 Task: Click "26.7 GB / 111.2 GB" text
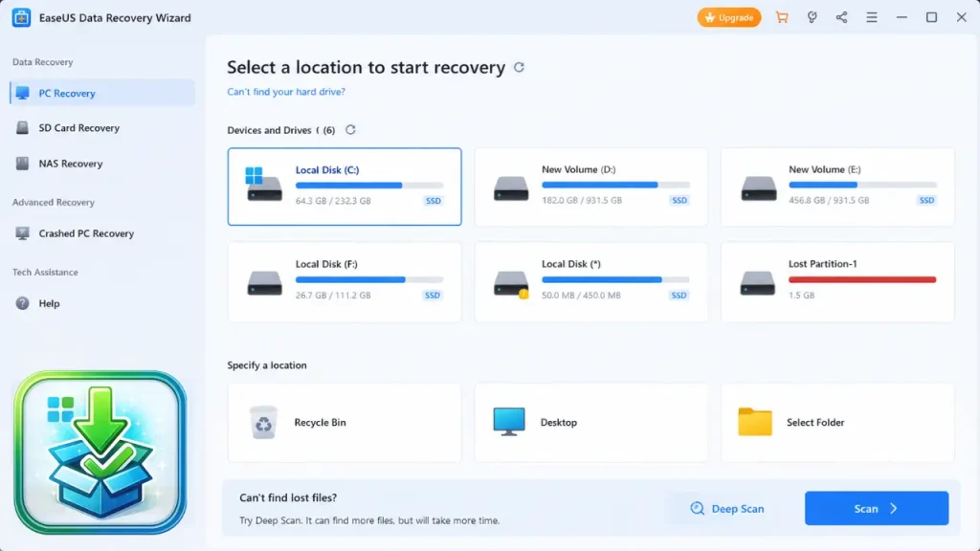tap(333, 295)
